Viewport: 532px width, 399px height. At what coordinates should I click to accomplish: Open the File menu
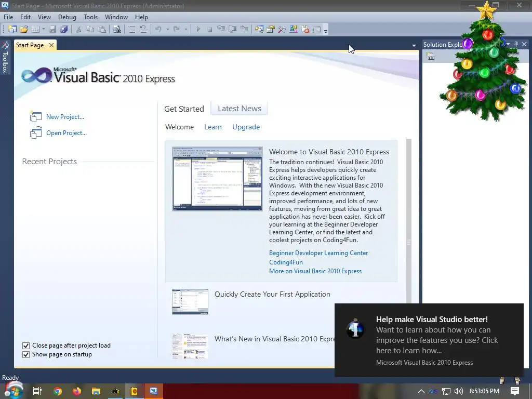(8, 17)
